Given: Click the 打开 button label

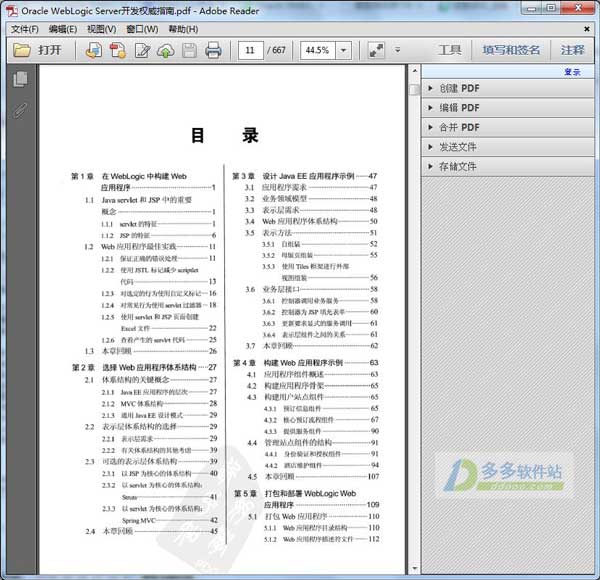Looking at the screenshot, I should 50,50.
